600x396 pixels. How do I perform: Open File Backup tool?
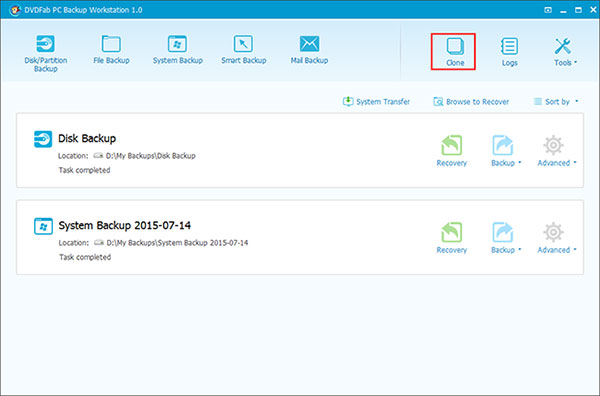(x=111, y=50)
